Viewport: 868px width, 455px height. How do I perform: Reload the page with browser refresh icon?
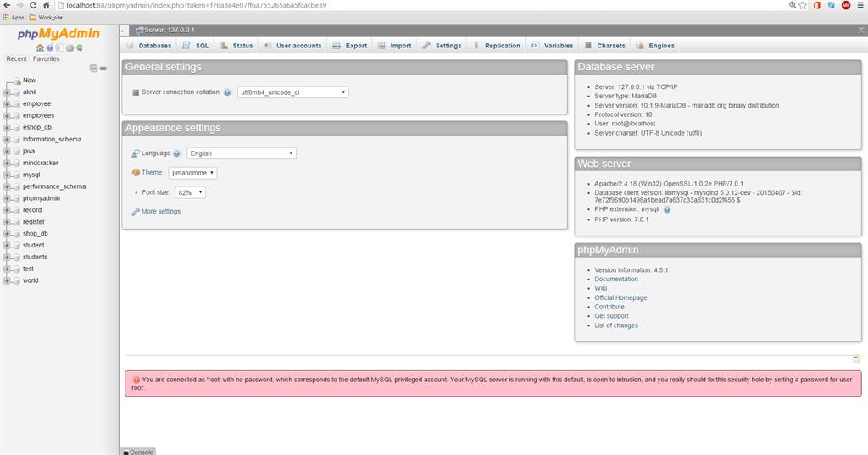33,5
